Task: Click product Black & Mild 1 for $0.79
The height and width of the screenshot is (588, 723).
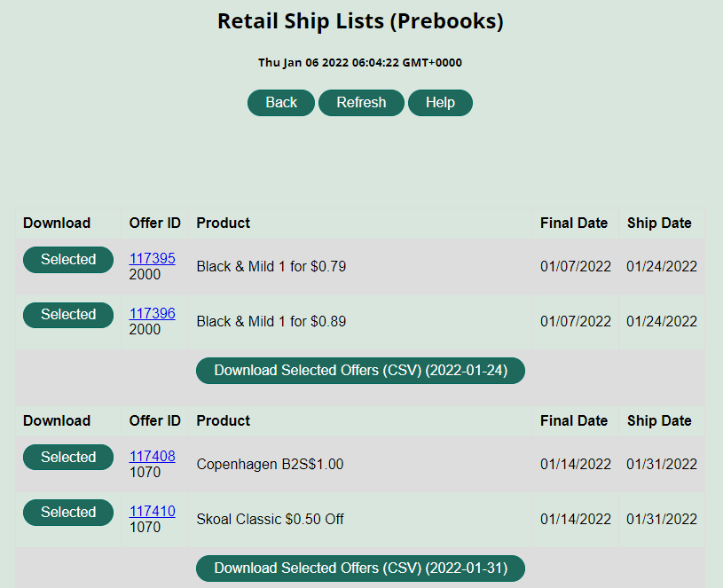Action: point(271,267)
